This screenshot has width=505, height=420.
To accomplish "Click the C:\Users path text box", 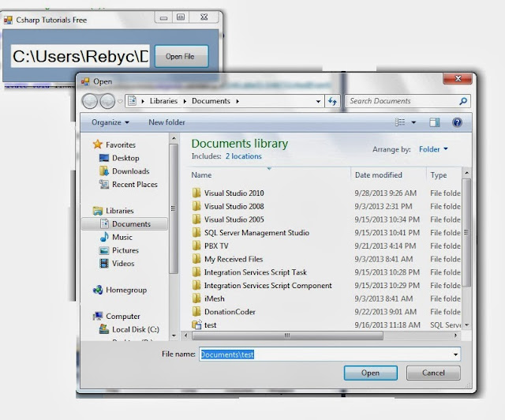I will coord(80,56).
